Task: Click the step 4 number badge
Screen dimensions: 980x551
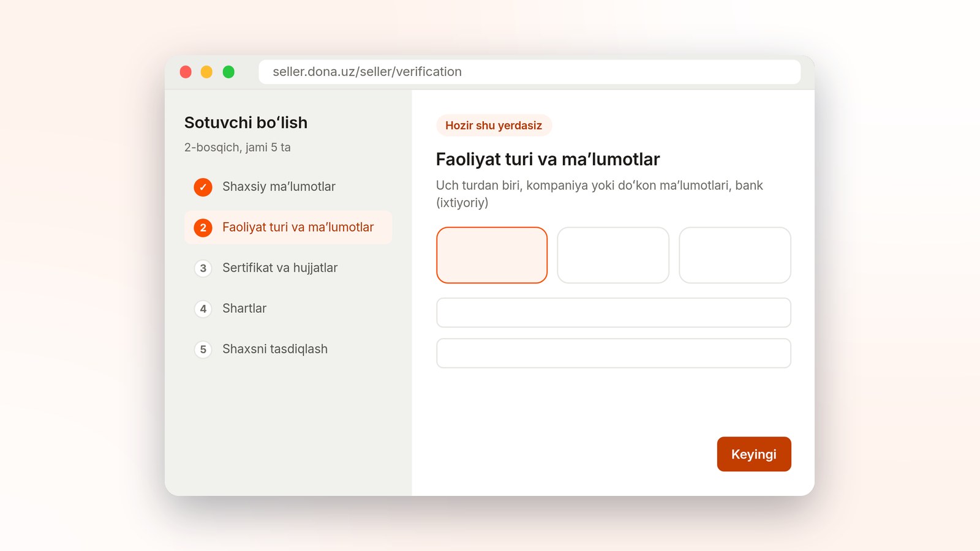Action: click(x=203, y=309)
